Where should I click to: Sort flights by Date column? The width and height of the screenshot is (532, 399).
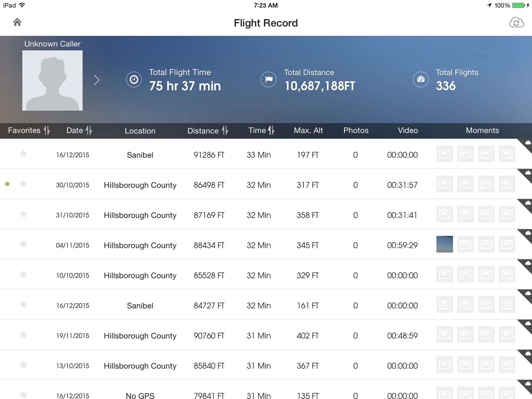point(79,130)
